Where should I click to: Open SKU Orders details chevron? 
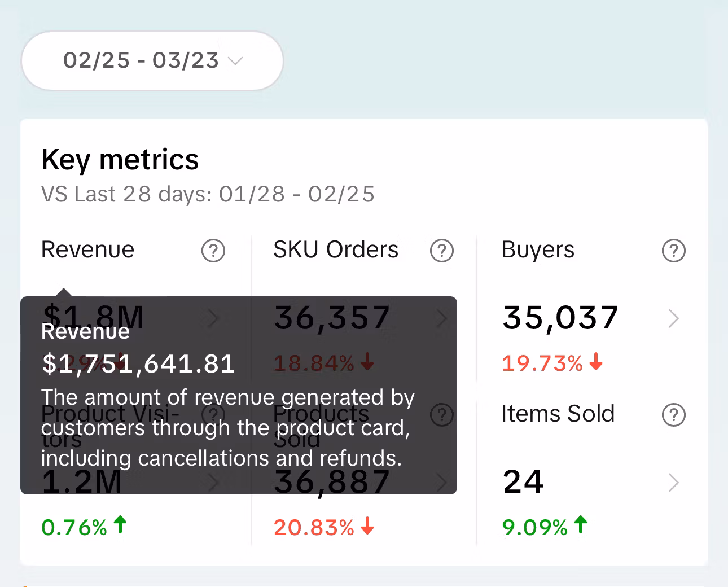(442, 319)
